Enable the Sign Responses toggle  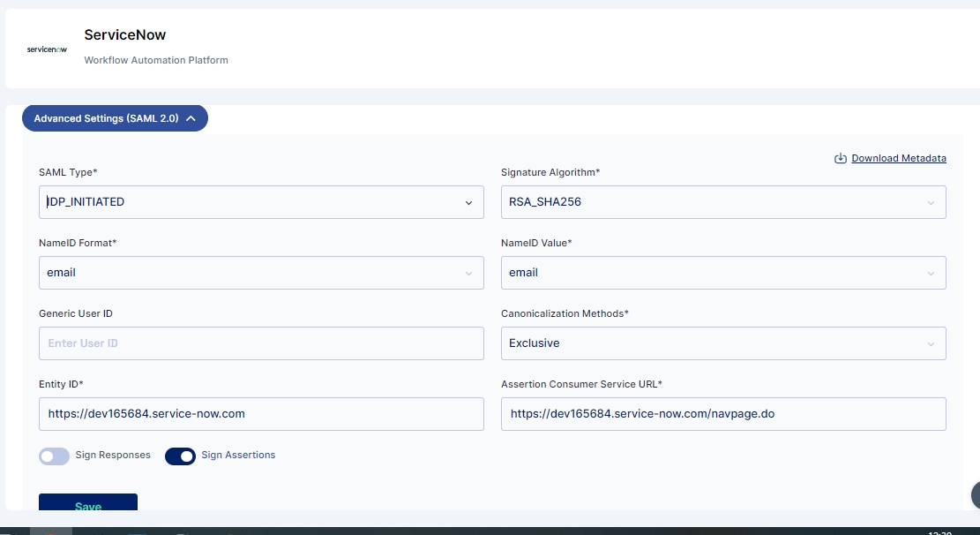tap(55, 456)
